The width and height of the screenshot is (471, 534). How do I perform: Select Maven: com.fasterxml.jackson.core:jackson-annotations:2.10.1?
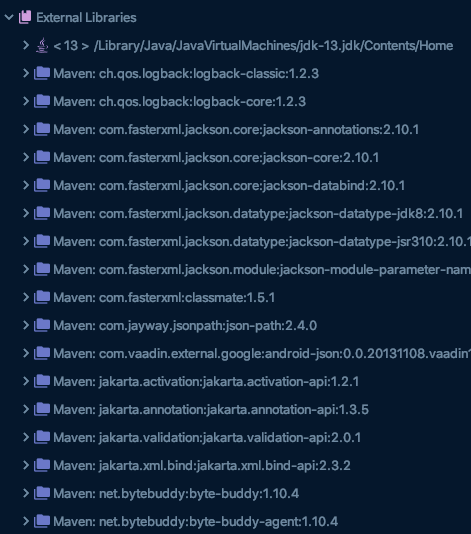236,130
